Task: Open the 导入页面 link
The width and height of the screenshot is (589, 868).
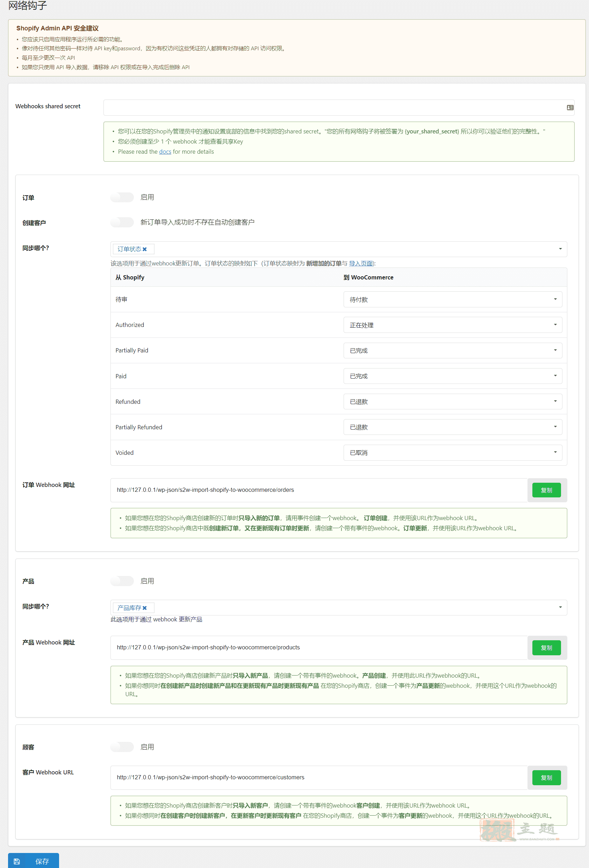Action: point(361,263)
